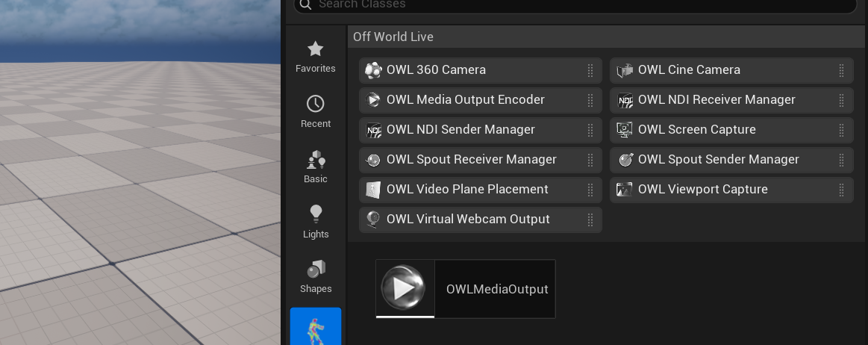The width and height of the screenshot is (868, 345).
Task: Click the search magnifier icon
Action: 305,4
